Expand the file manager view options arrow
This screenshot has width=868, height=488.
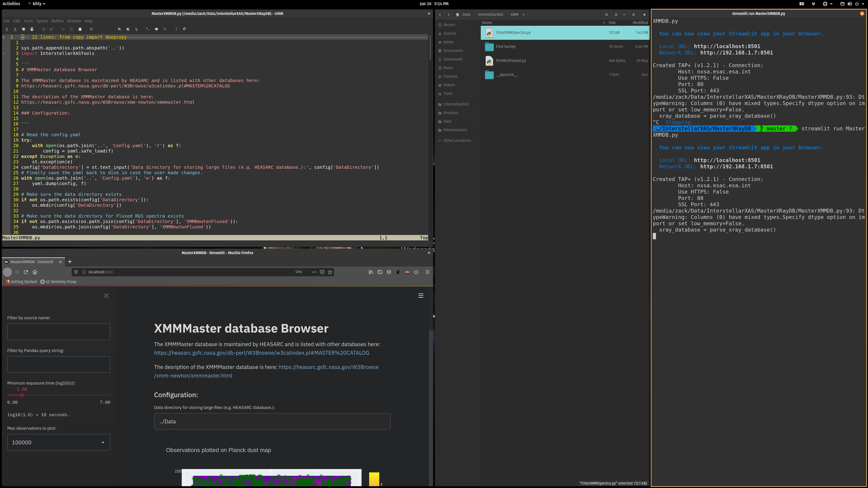point(624,14)
